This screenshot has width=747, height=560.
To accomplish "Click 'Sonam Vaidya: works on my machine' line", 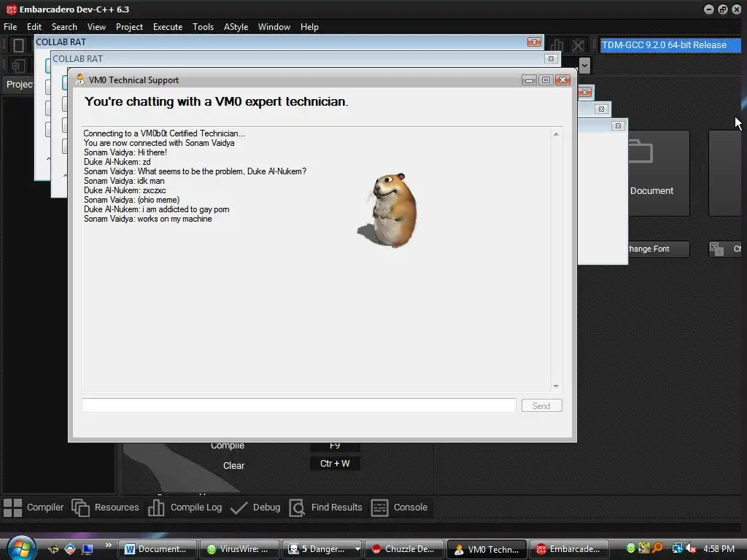I will pyautogui.click(x=147, y=219).
